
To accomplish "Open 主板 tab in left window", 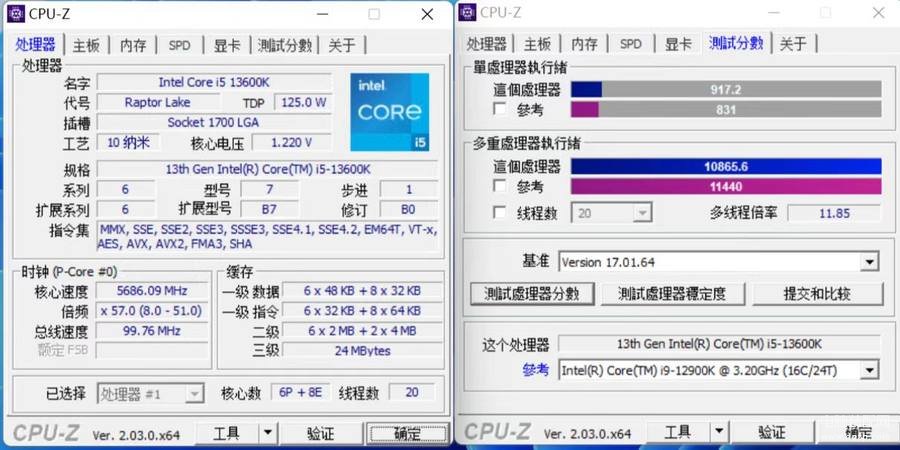I will tap(86, 45).
